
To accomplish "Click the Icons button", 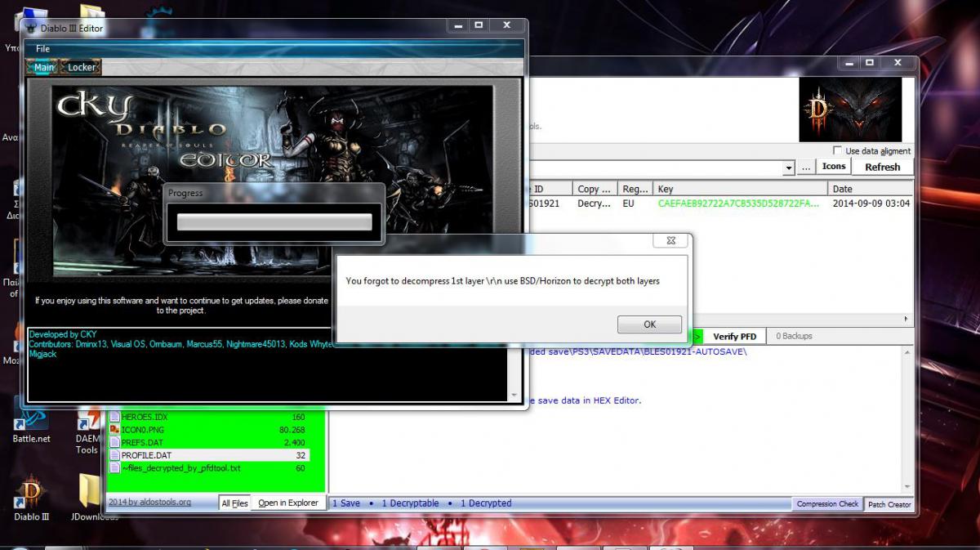I will (x=834, y=167).
